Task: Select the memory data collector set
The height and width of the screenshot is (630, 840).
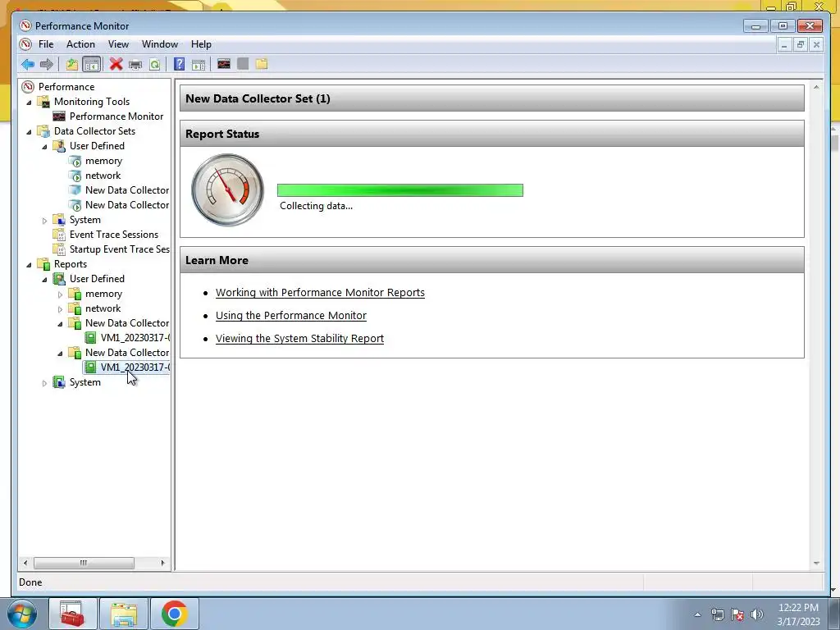Action: coord(103,161)
